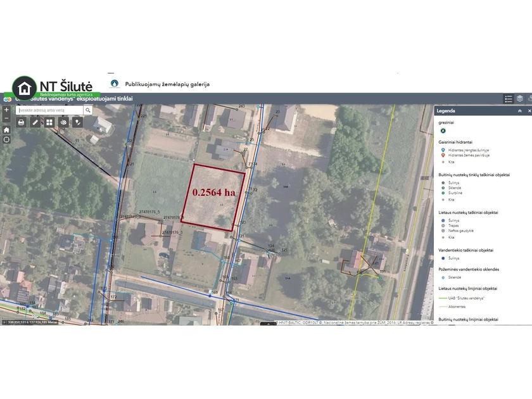
Task: Click 'Naftos gaudyklė' legend entry
Action: 461,231
